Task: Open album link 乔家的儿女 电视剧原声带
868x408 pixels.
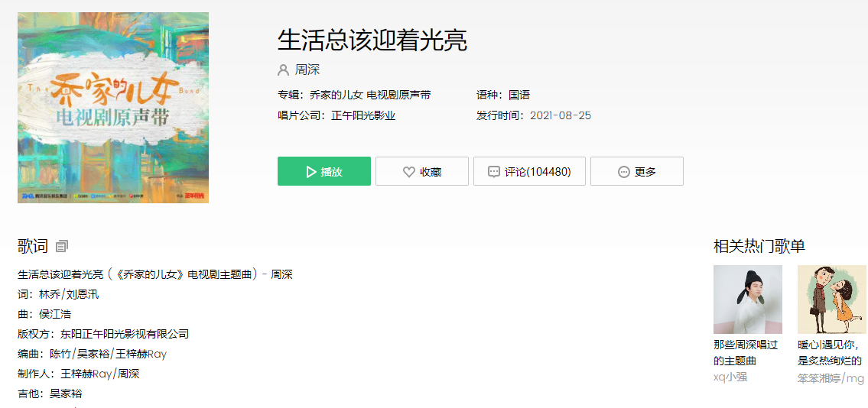Action: point(370,95)
